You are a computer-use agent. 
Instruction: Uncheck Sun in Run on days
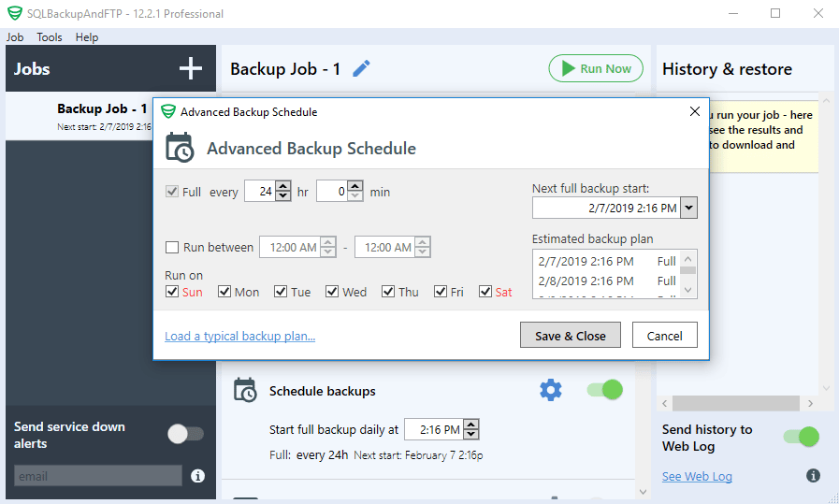(172, 292)
